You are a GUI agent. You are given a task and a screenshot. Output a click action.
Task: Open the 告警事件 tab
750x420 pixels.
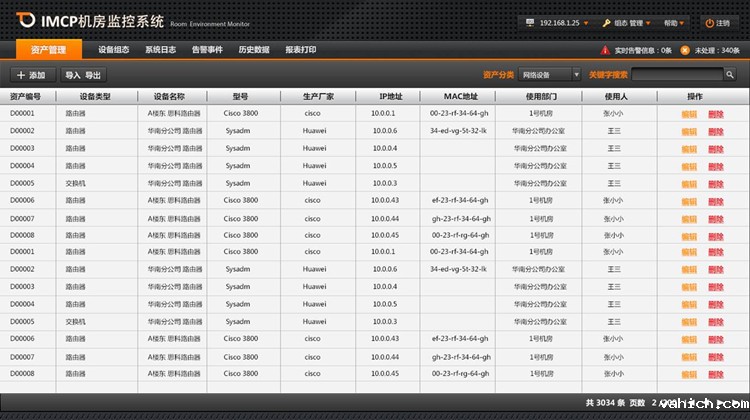(x=207, y=49)
